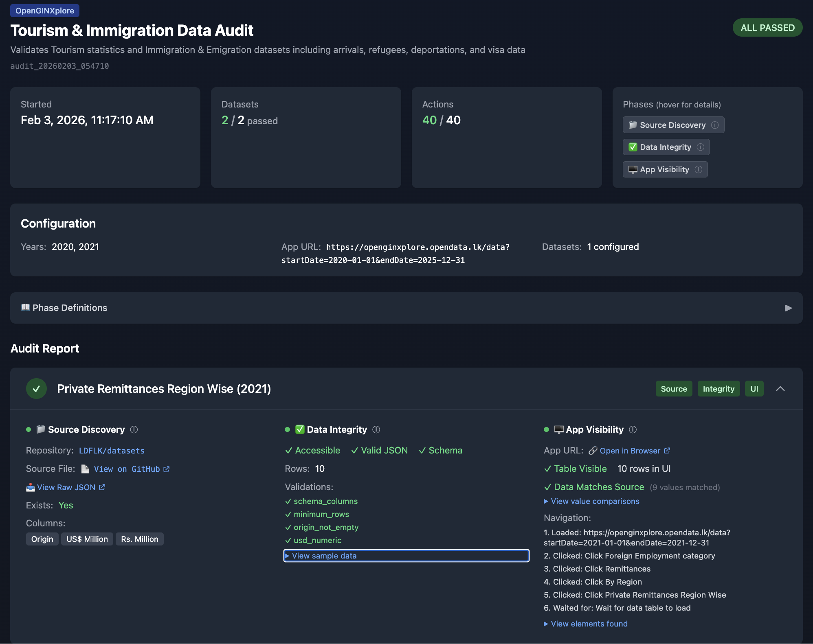Image resolution: width=813 pixels, height=644 pixels.
Task: Click the Phase Definitions book icon
Action: pyautogui.click(x=25, y=308)
